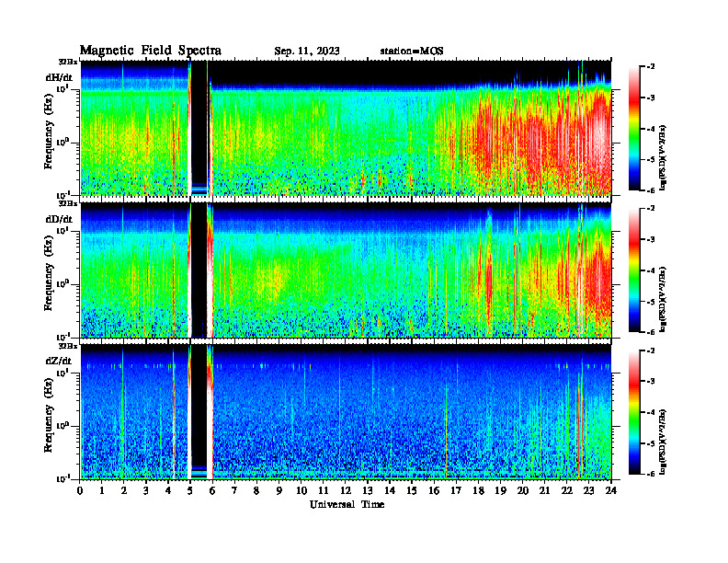Image resolution: width=728 pixels, height=563 pixels.
Task: Click the '6' hour tick label
Action: click(212, 491)
